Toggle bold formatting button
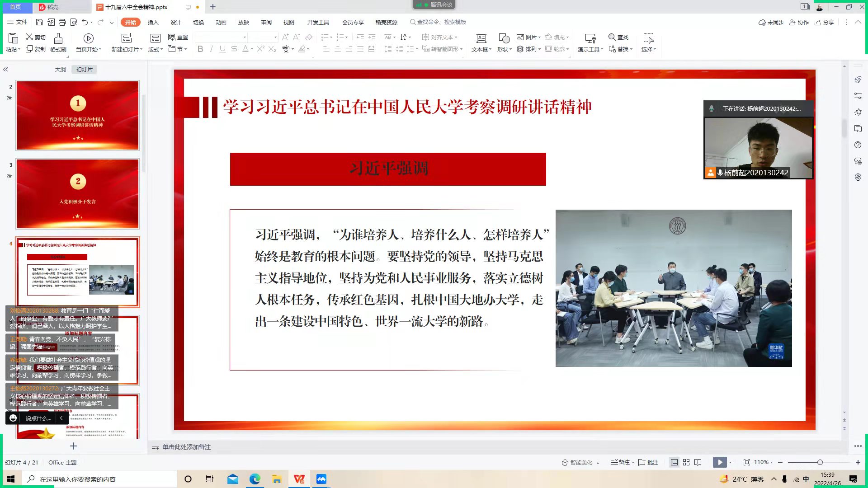868x488 pixels. [200, 49]
